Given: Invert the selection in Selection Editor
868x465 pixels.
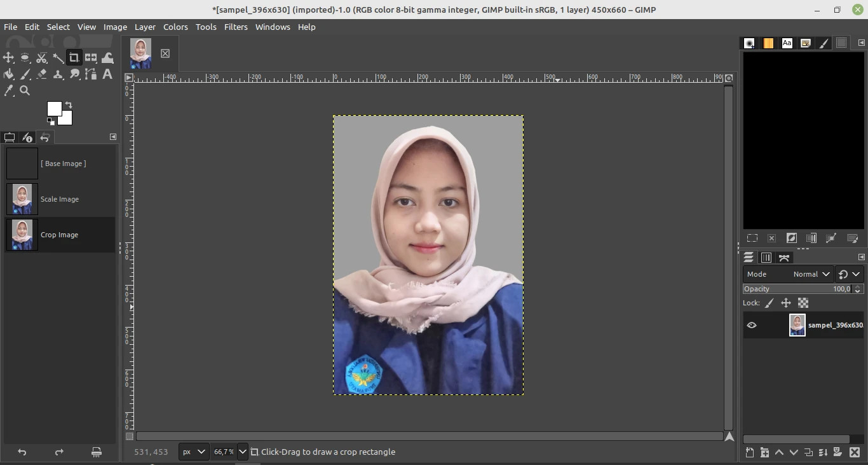Looking at the screenshot, I should point(791,238).
